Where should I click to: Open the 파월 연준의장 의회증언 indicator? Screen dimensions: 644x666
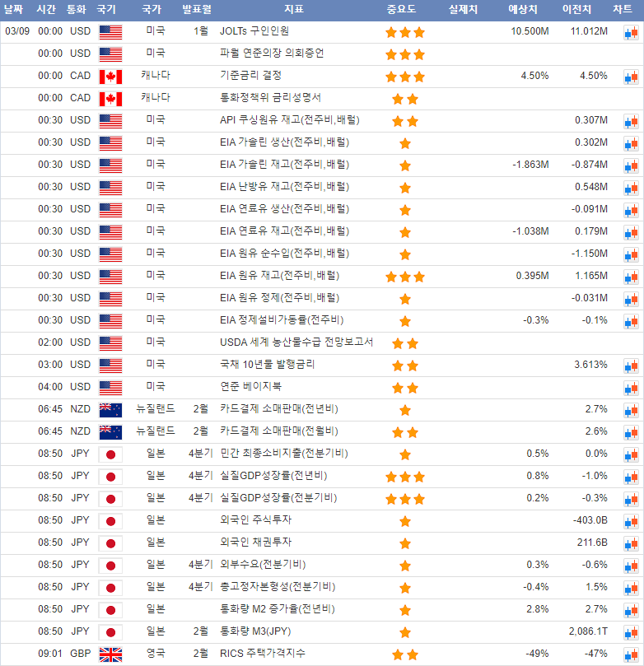[272, 54]
